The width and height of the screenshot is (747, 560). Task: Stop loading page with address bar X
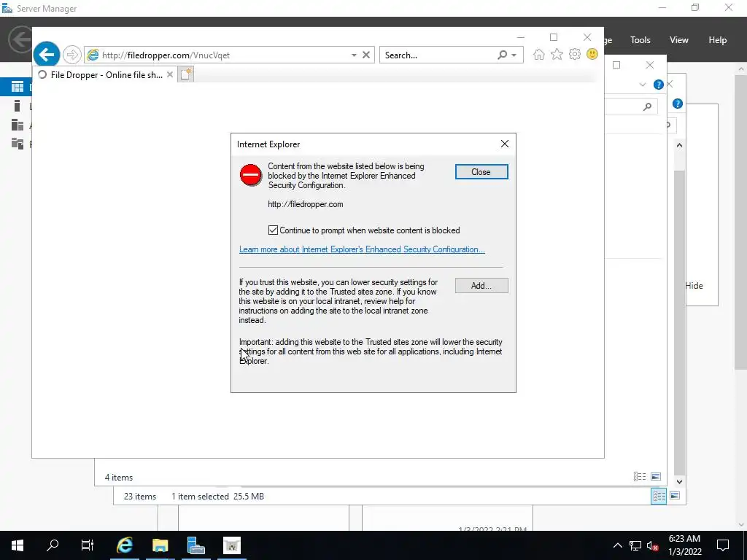coord(366,55)
